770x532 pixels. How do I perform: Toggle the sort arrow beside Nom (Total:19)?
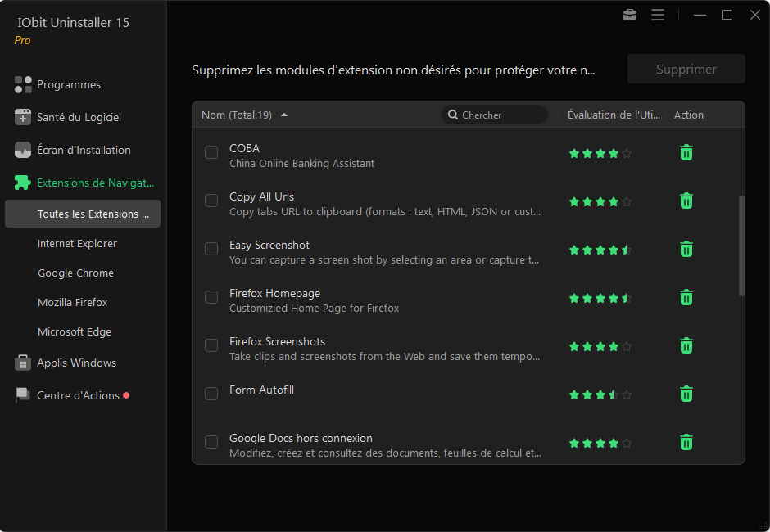tap(284, 115)
